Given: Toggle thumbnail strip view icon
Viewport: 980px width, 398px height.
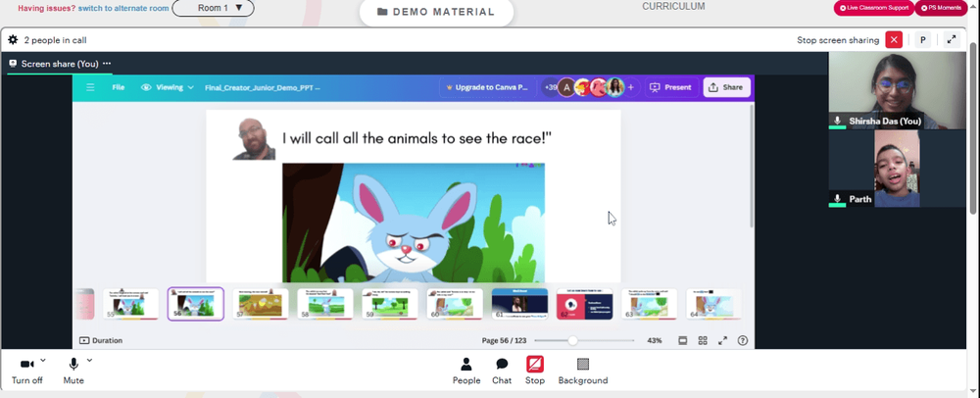Looking at the screenshot, I should [x=683, y=340].
